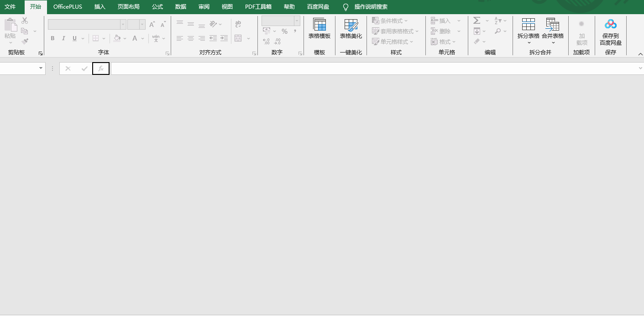Viewport: 644px width, 316px height.
Task: Switch to the 插入 ribbon tab
Action: (x=99, y=7)
